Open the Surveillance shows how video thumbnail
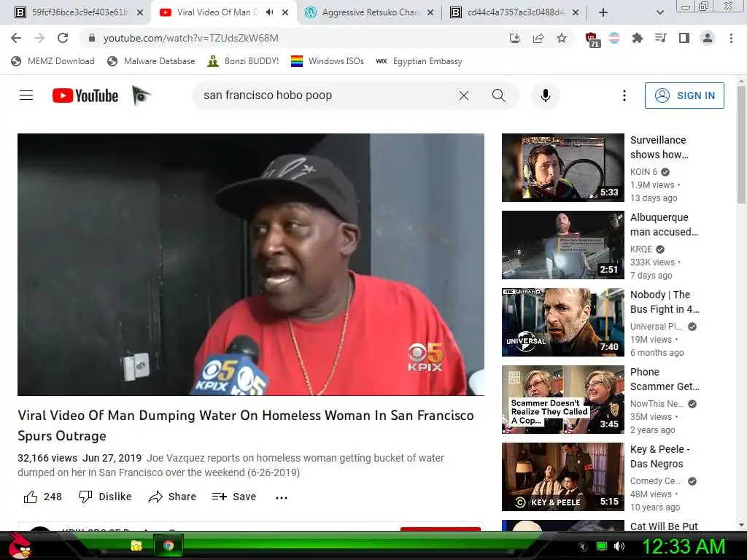Screen dimensions: 747x560 pyautogui.click(x=562, y=168)
